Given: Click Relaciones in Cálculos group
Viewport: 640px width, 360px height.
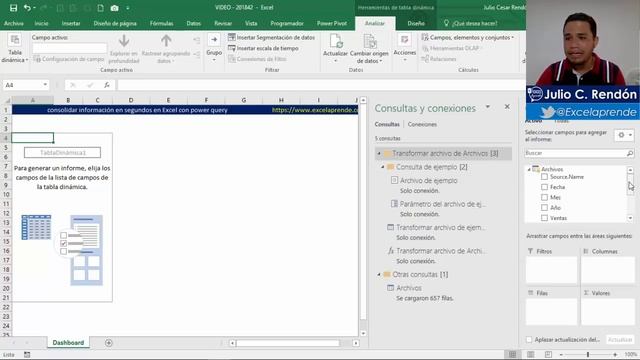Looking at the screenshot, I should [439, 59].
